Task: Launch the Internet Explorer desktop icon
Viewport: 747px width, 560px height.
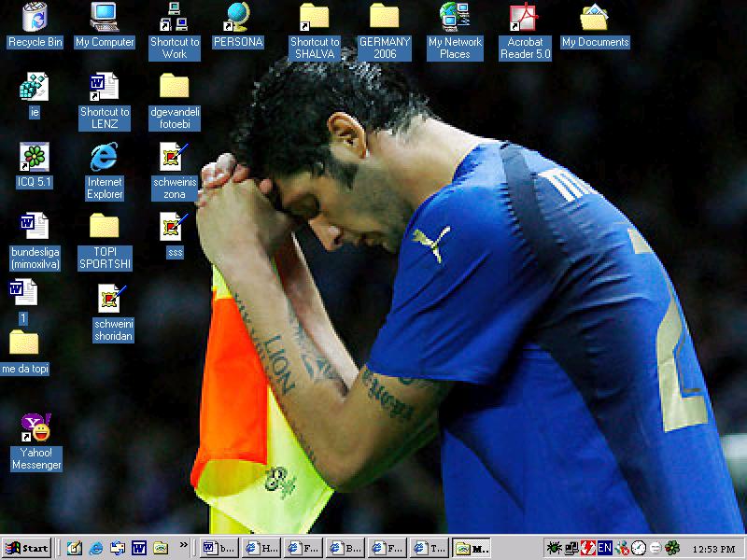Action: click(103, 159)
